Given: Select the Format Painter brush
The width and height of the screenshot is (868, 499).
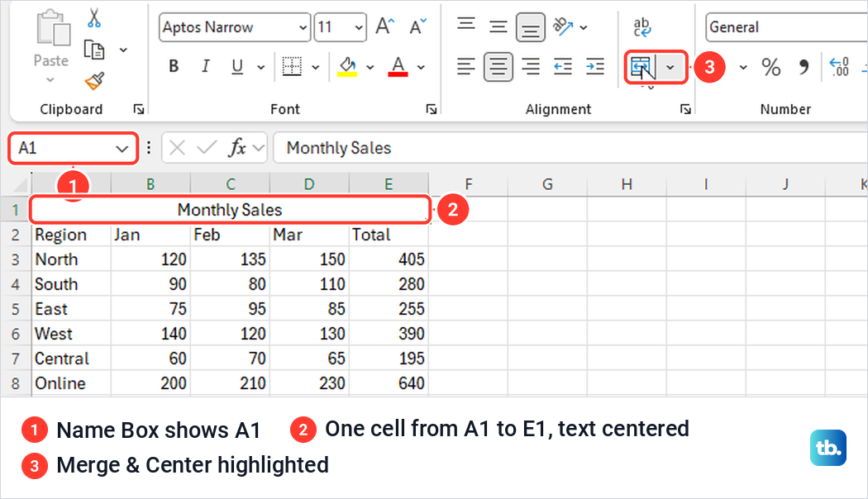Looking at the screenshot, I should click(x=94, y=81).
